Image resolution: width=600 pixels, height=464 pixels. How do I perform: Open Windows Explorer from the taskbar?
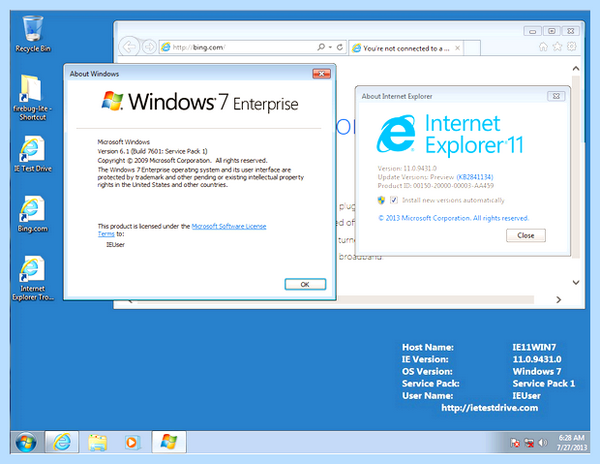[97, 443]
